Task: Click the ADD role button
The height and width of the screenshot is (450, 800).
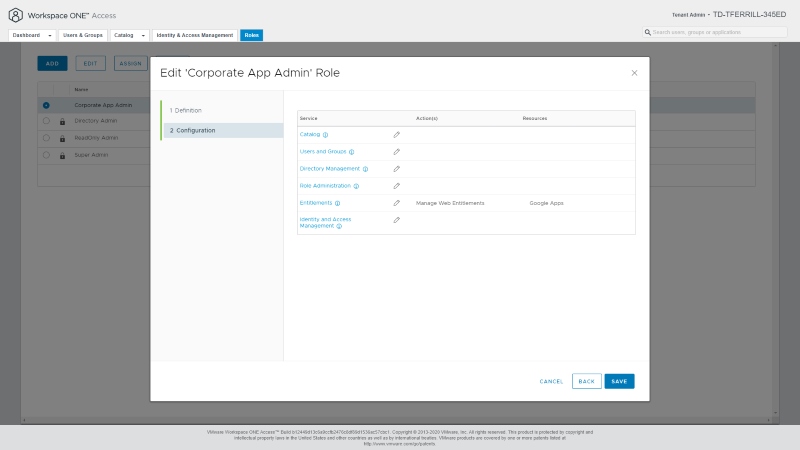Action: (x=53, y=63)
